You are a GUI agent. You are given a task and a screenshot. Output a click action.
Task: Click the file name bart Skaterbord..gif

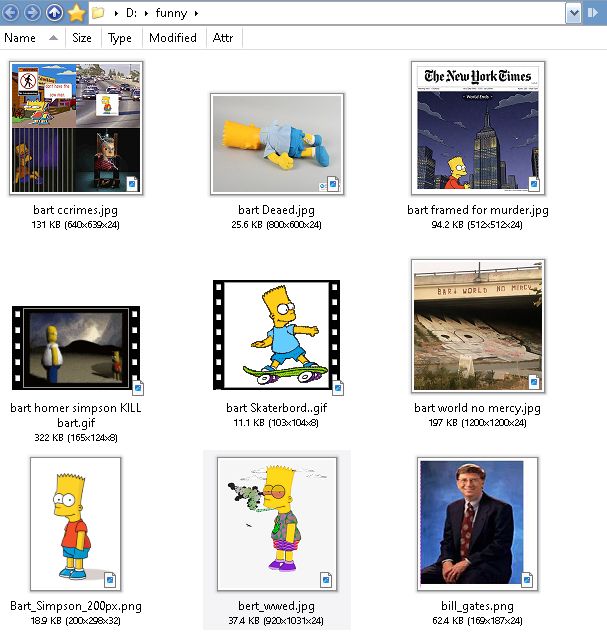pyautogui.click(x=277, y=408)
